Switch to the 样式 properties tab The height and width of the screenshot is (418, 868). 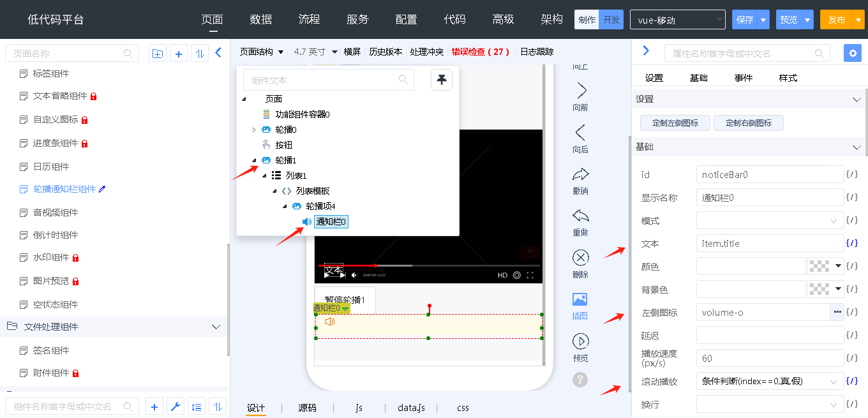click(788, 78)
